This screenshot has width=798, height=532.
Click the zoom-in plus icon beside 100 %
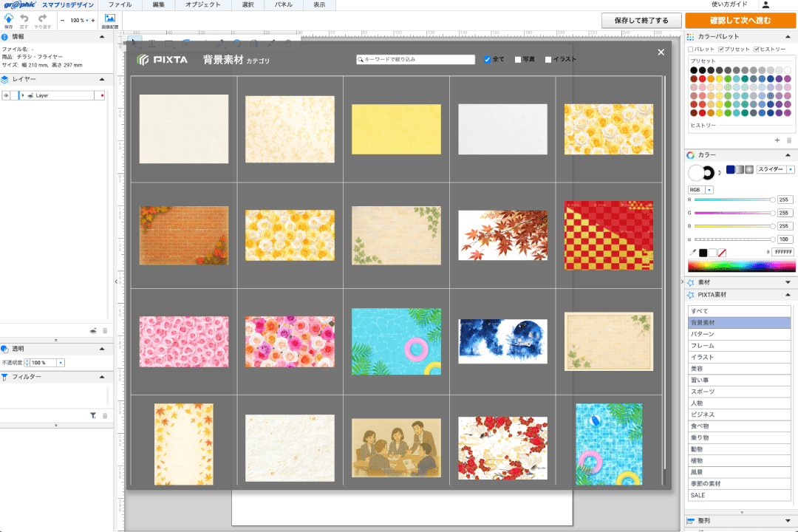(93, 21)
